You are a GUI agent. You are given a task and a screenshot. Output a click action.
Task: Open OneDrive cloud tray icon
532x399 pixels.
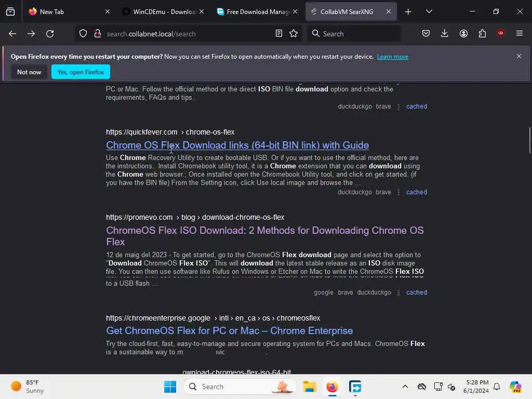tap(422, 387)
